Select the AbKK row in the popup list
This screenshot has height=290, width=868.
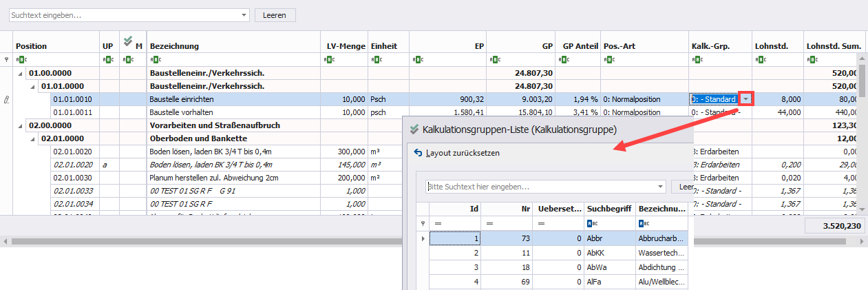pyautogui.click(x=595, y=253)
